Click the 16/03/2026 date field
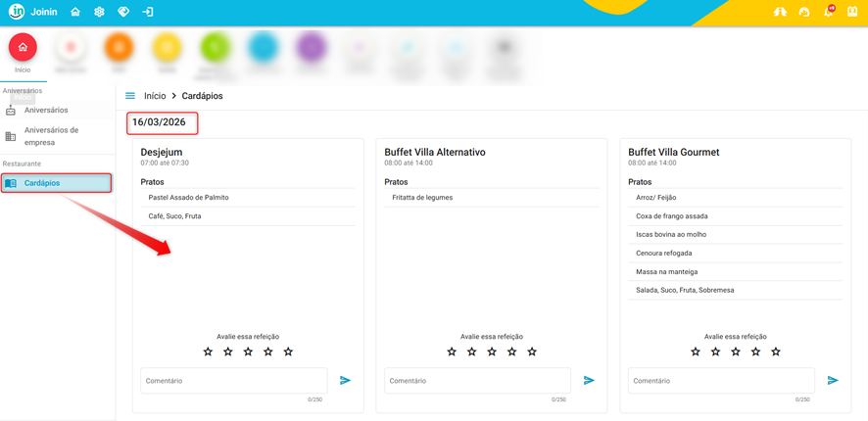The image size is (868, 421). (162, 122)
